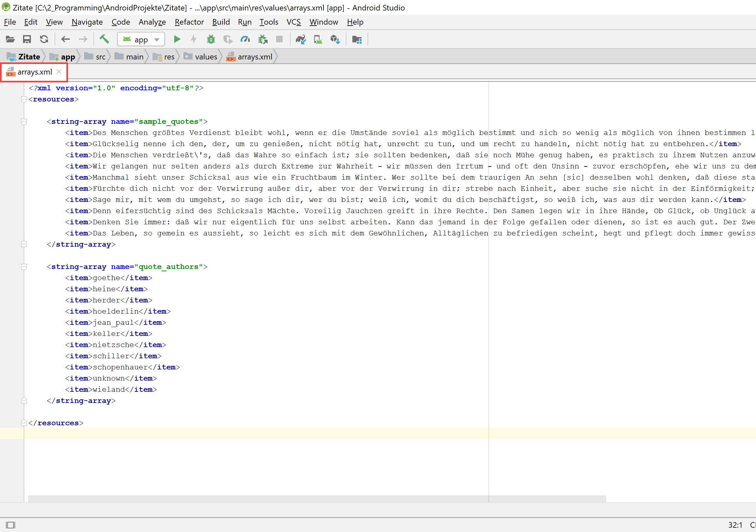Viewport: 756px width, 532px height.
Task: Click the nietzsche item text
Action: (x=113, y=344)
